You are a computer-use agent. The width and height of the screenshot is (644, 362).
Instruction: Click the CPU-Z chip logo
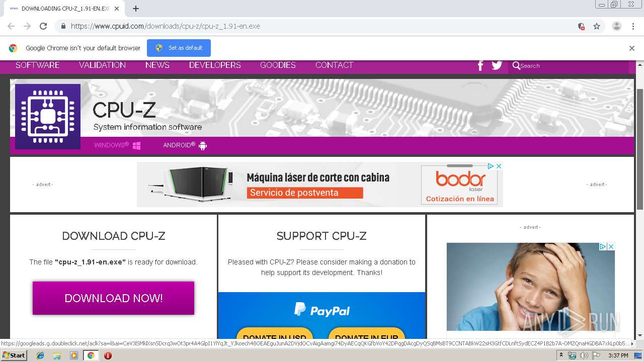point(48,117)
